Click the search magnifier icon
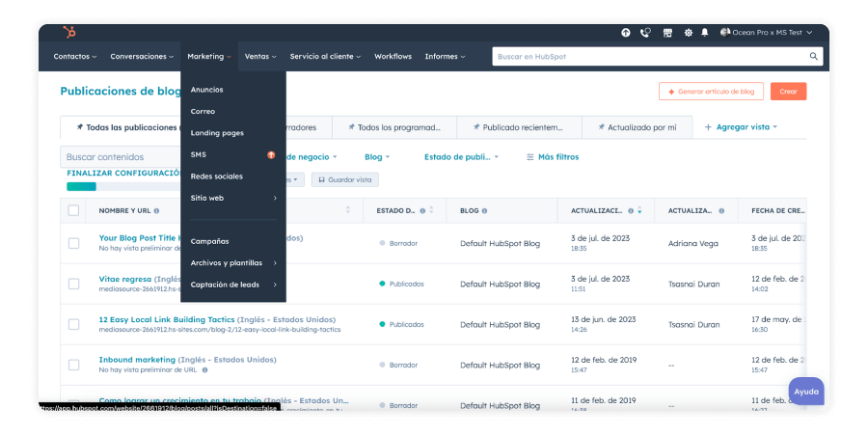Screen dimensions: 868x435 (x=814, y=56)
